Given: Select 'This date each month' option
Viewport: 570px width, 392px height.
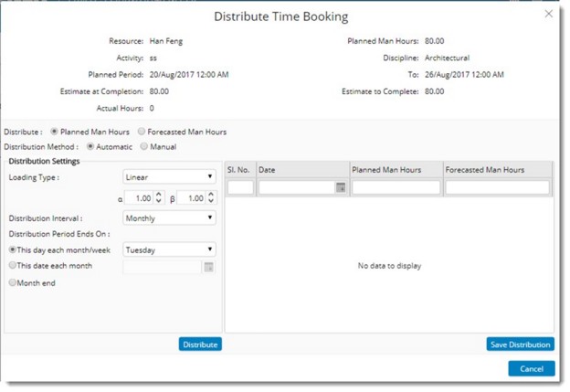Looking at the screenshot, I should [x=12, y=266].
